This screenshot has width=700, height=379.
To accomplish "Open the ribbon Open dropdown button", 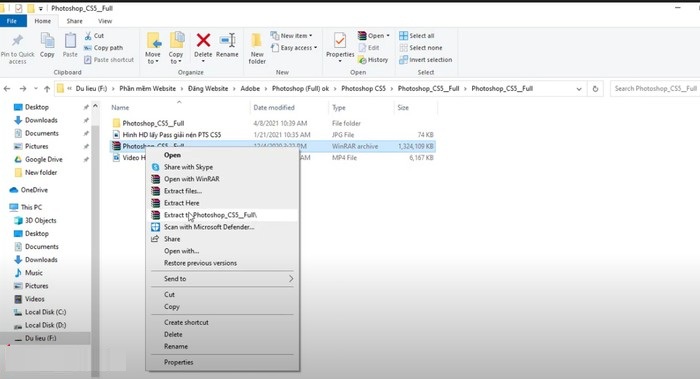I will [374, 35].
